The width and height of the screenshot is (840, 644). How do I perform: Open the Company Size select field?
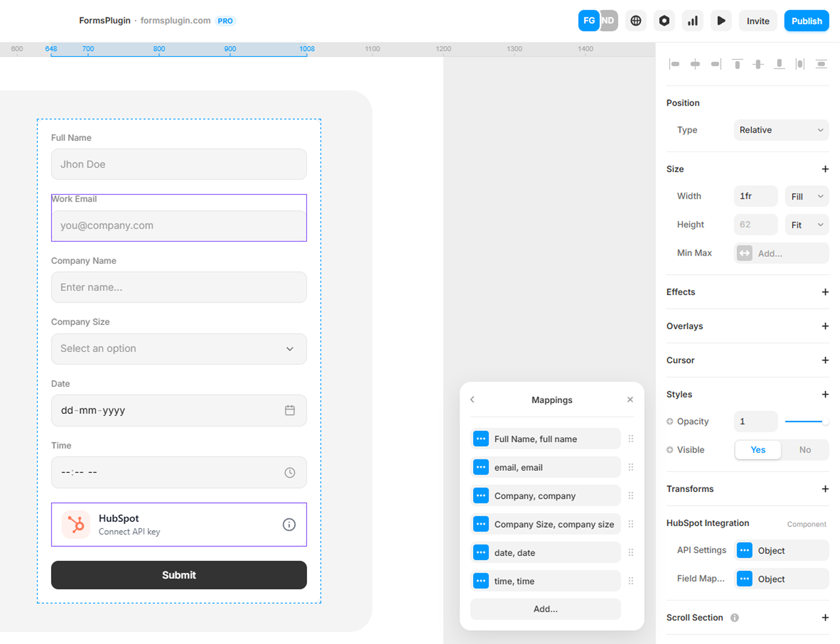click(x=179, y=349)
